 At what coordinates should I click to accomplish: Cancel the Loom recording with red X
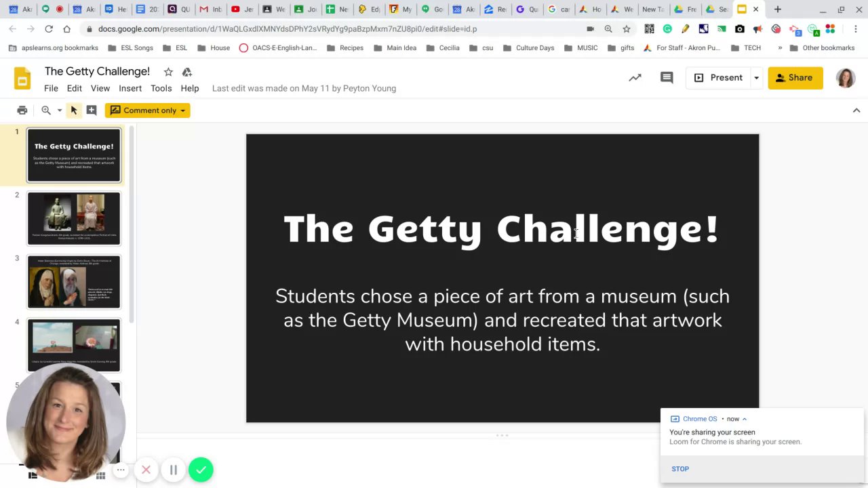tap(146, 470)
